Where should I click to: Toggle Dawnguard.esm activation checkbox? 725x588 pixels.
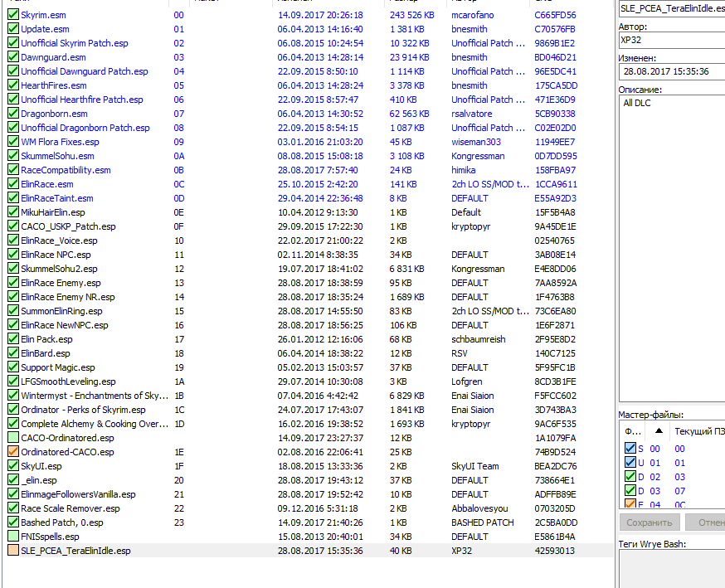[x=13, y=57]
